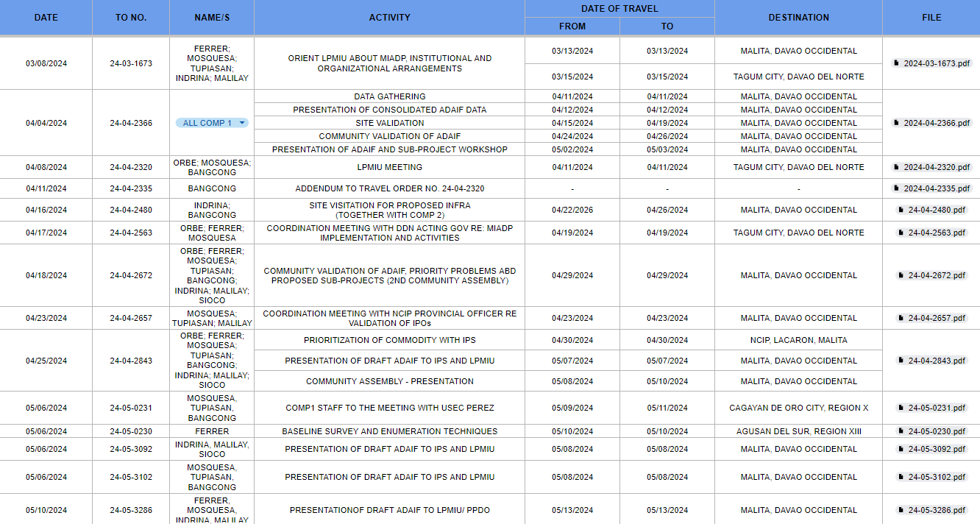Select the FILE column header

[x=931, y=17]
